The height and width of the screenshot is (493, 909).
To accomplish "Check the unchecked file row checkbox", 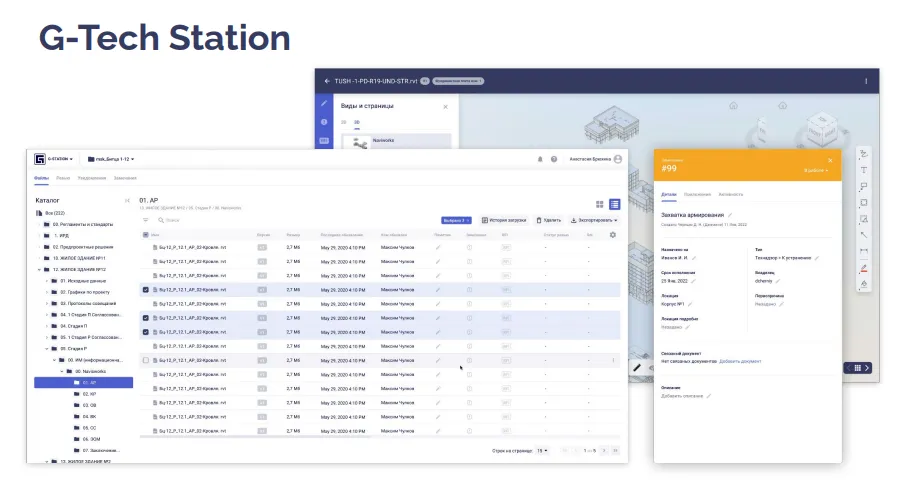I will tap(146, 360).
